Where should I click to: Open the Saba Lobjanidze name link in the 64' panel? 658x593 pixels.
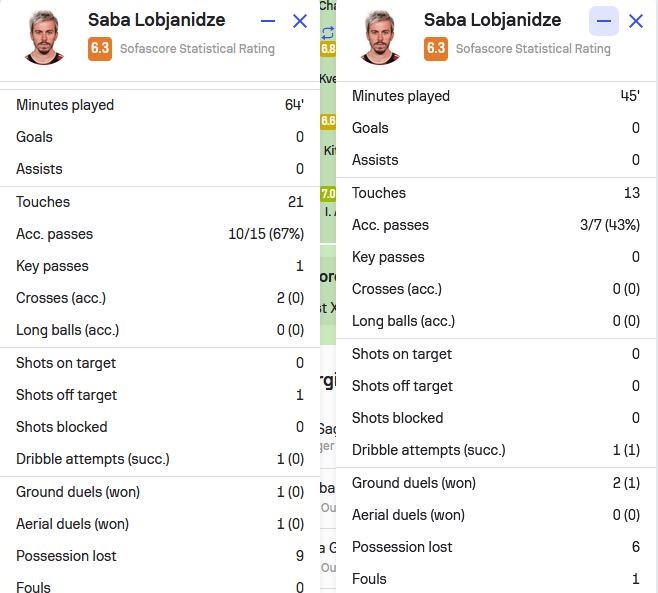[157, 20]
